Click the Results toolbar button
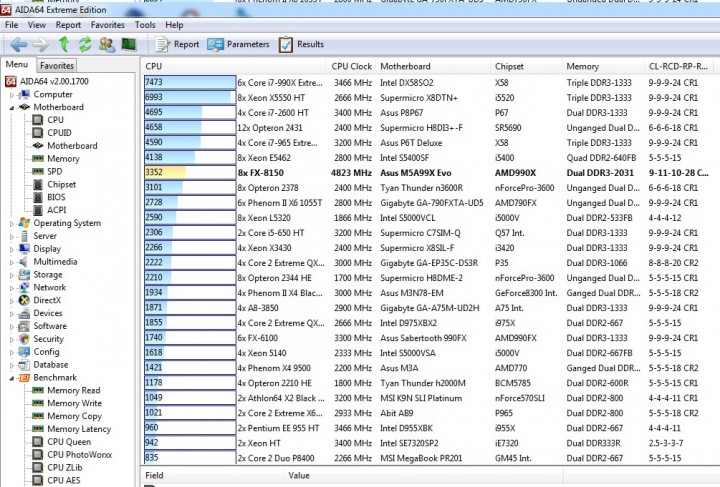Screen dimensions: 720x487 (301, 45)
